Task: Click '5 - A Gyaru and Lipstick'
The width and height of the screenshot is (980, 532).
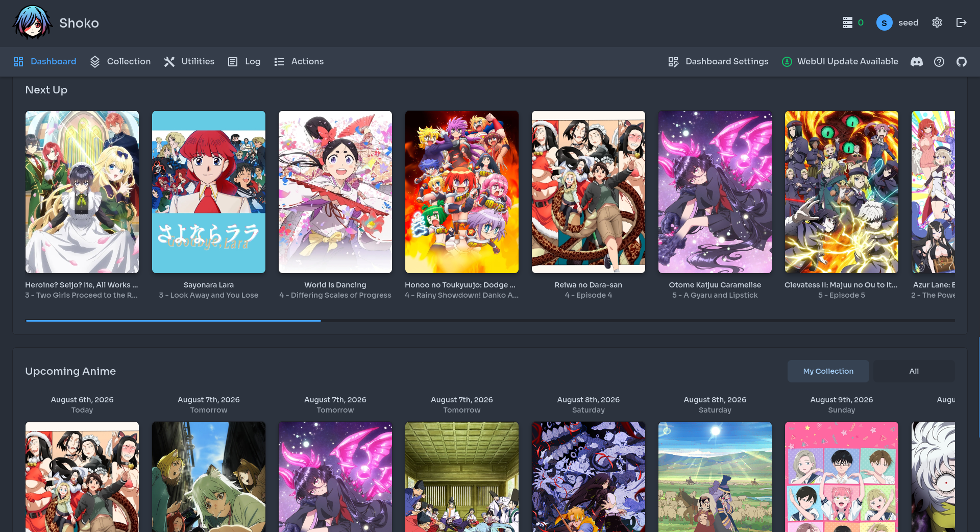Action: coord(715,295)
